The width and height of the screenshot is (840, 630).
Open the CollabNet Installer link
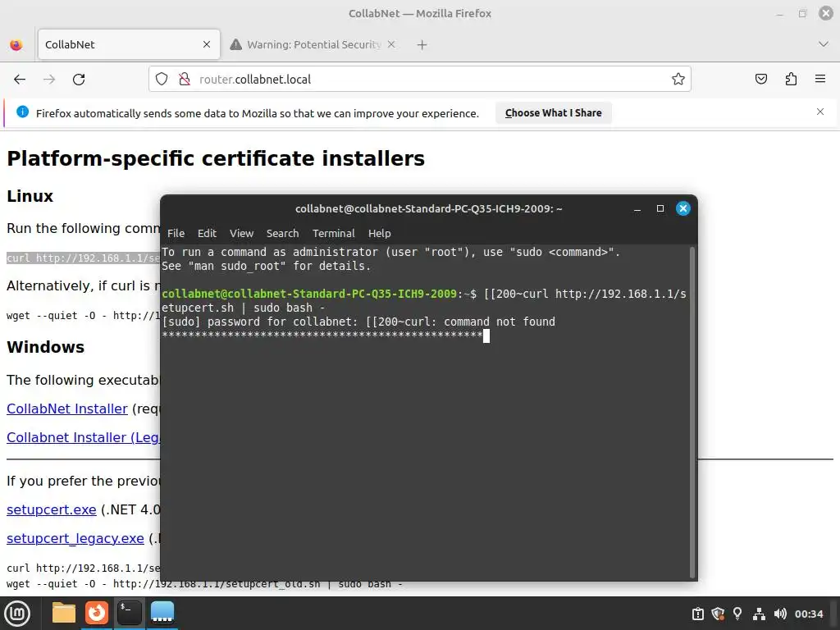(67, 409)
